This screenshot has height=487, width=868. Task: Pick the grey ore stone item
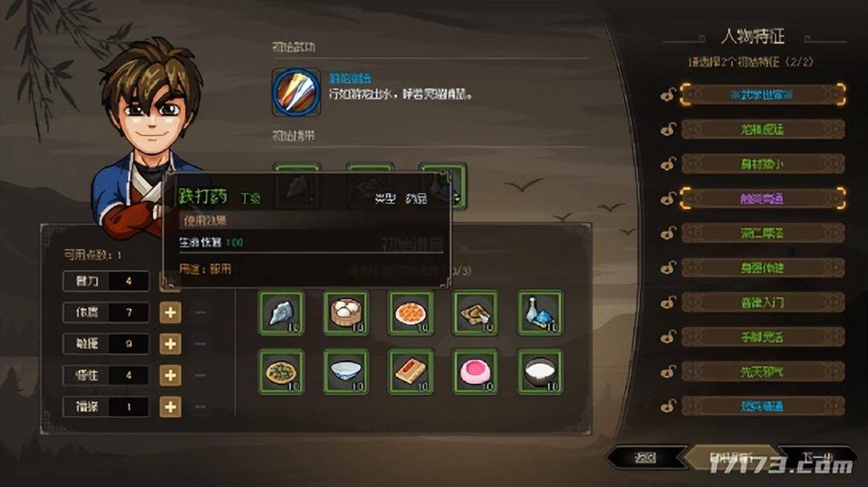pos(281,313)
